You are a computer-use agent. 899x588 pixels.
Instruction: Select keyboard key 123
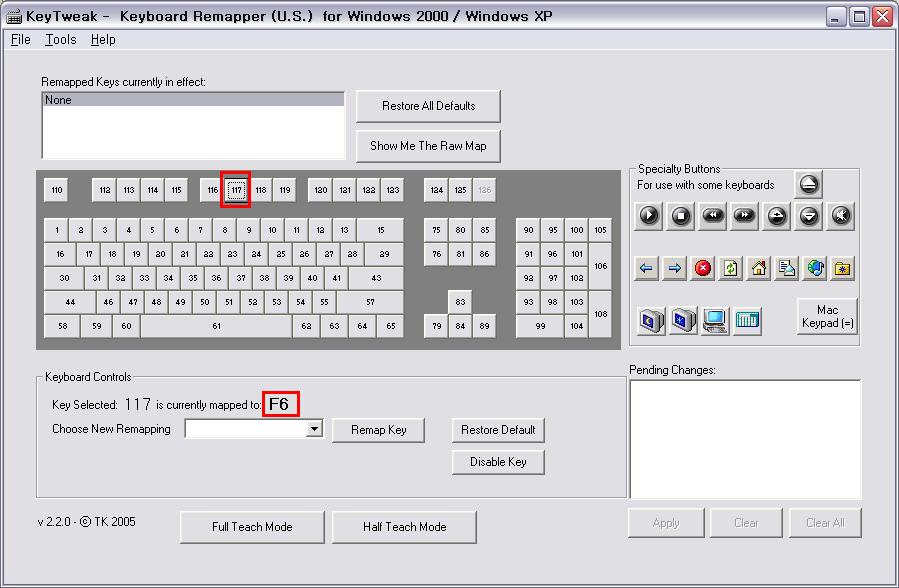pyautogui.click(x=393, y=190)
